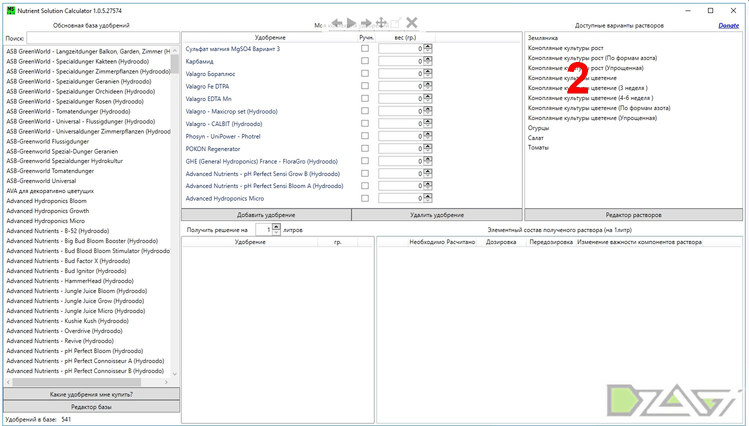The height and width of the screenshot is (426, 749).
Task: Increase liters count stepper
Action: click(276, 227)
